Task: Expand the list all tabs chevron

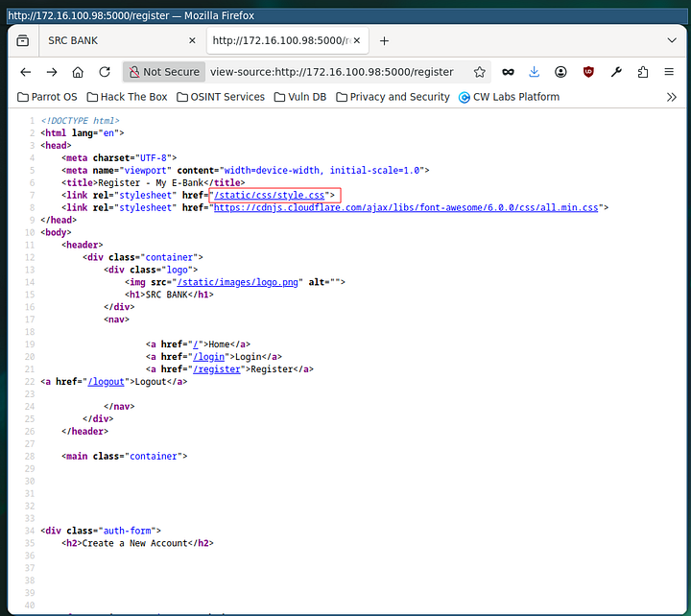Action: [672, 40]
